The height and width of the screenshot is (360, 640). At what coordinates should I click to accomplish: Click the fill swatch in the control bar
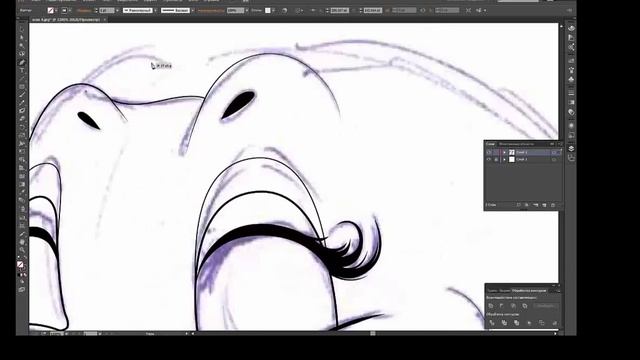pos(50,11)
